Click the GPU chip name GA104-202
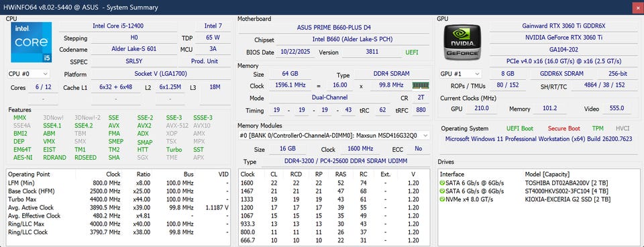The width and height of the screenshot is (644, 247). point(563,49)
